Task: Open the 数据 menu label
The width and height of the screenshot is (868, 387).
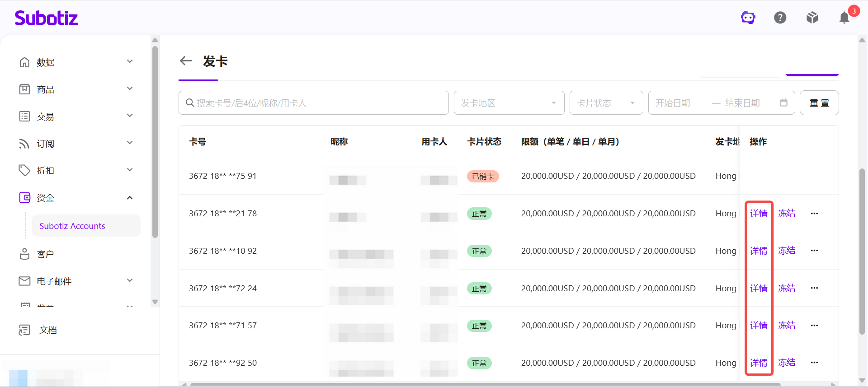Action: tap(45, 62)
